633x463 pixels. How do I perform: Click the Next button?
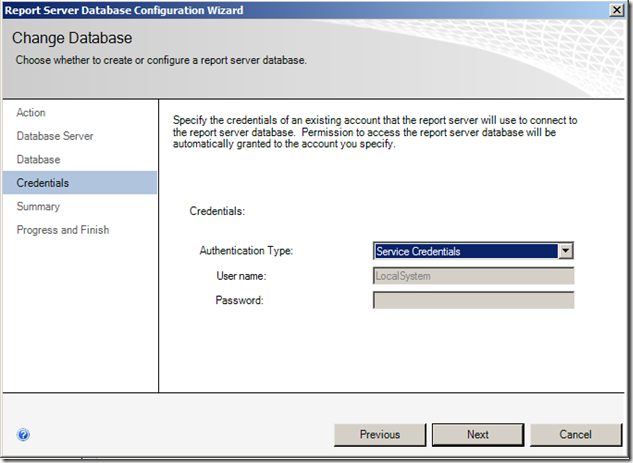478,434
